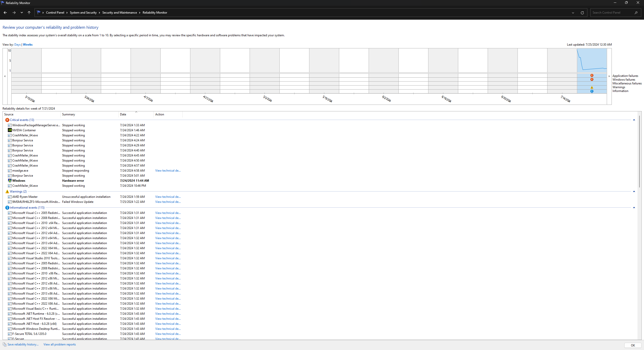Viewport: 644px width, 350px height.
Task: Sort by the Summary column header
Action: point(89,114)
